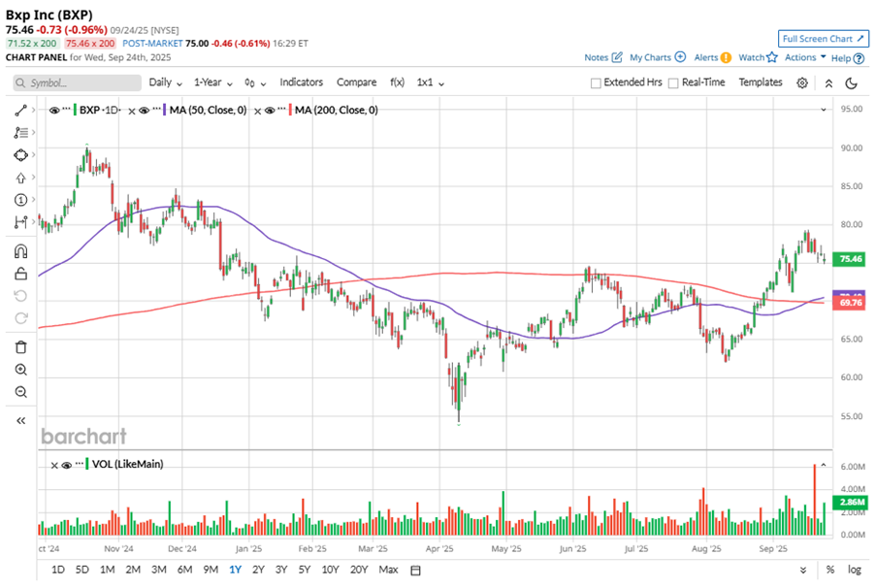Select the 5Y time range tab
Image resolution: width=876 pixels, height=588 pixels.
305,569
